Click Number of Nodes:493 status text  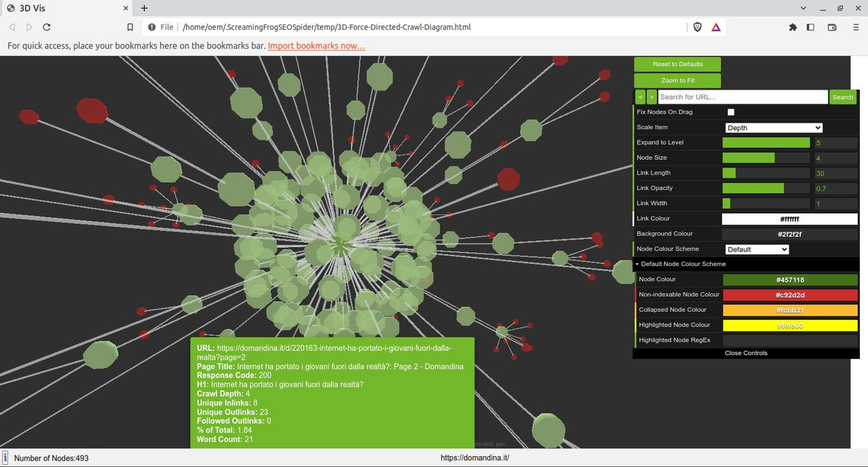pyautogui.click(x=51, y=458)
